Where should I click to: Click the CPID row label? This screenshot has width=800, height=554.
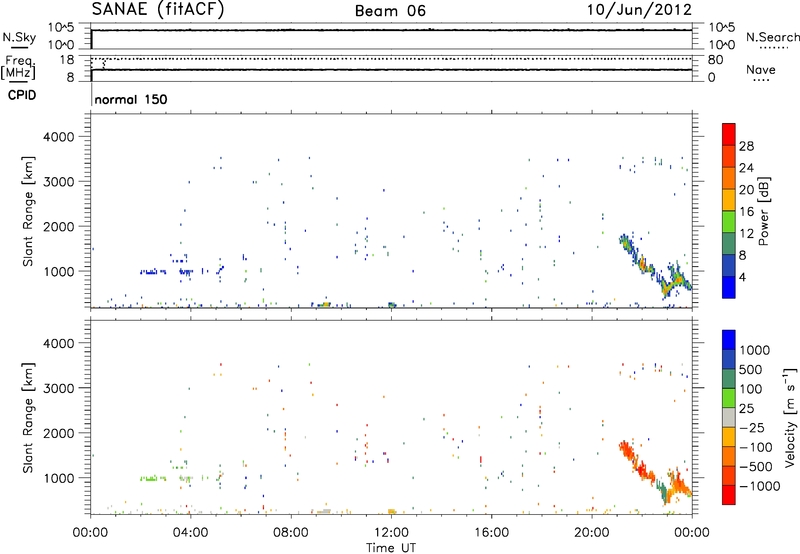pos(22,95)
